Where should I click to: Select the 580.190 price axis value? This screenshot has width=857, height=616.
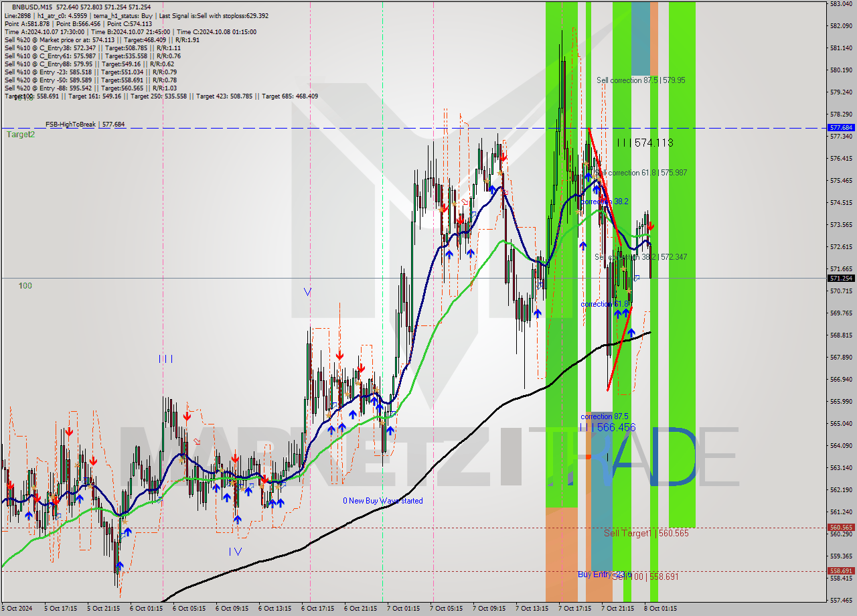(841, 70)
